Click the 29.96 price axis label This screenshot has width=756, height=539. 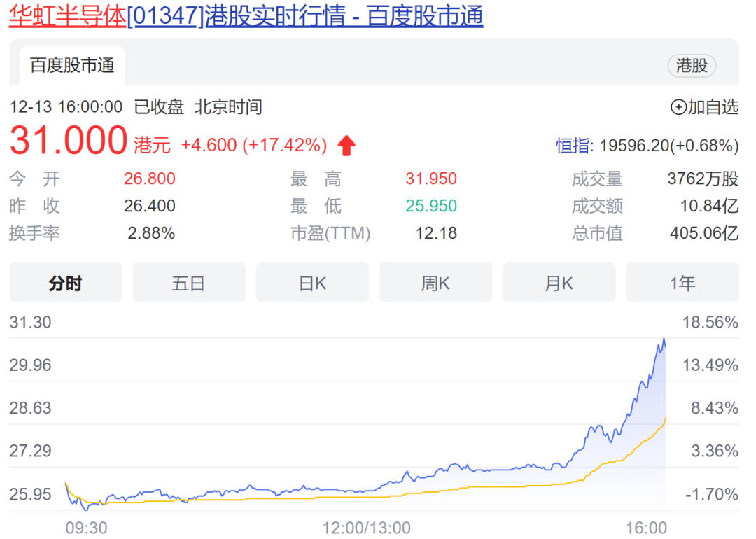coord(30,365)
